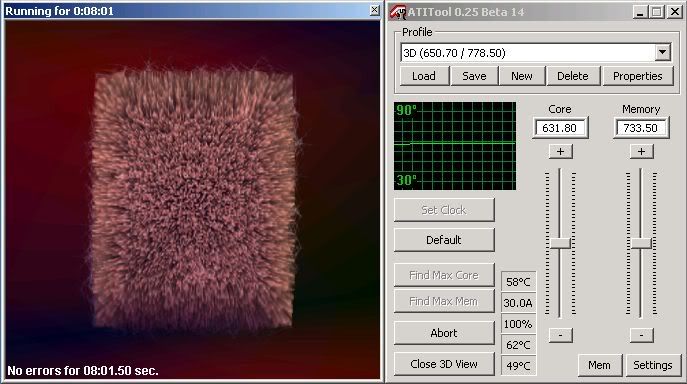The height and width of the screenshot is (384, 687).
Task: Click the Core slider handle
Action: [x=560, y=243]
